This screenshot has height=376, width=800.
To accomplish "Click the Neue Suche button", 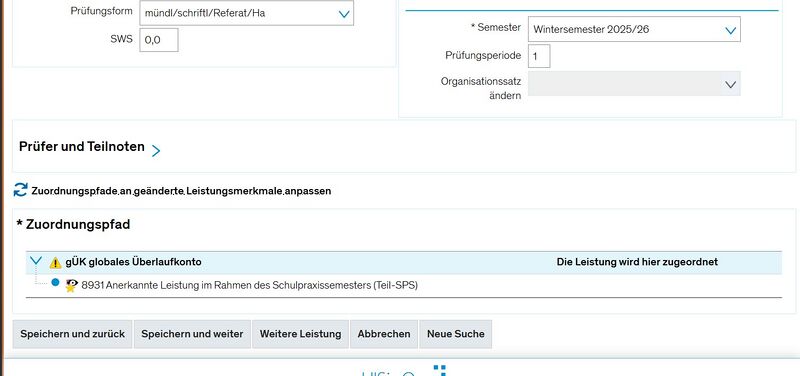I will 456,334.
